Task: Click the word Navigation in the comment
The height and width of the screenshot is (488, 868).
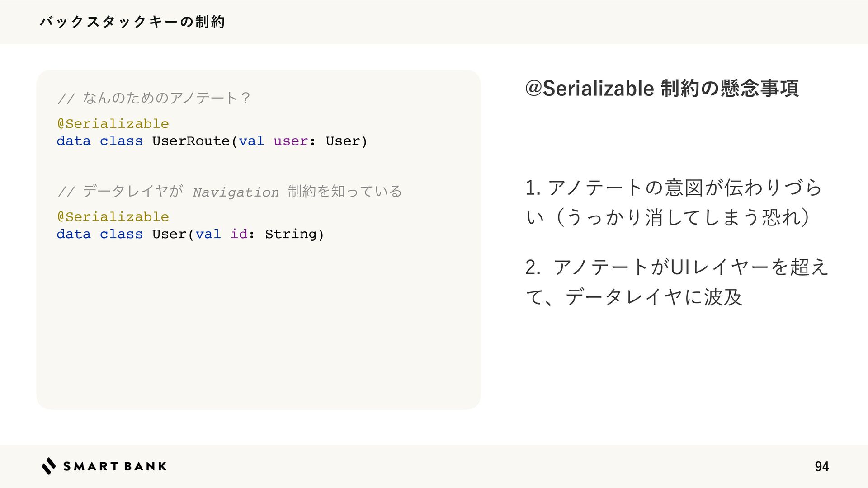Action: click(236, 192)
